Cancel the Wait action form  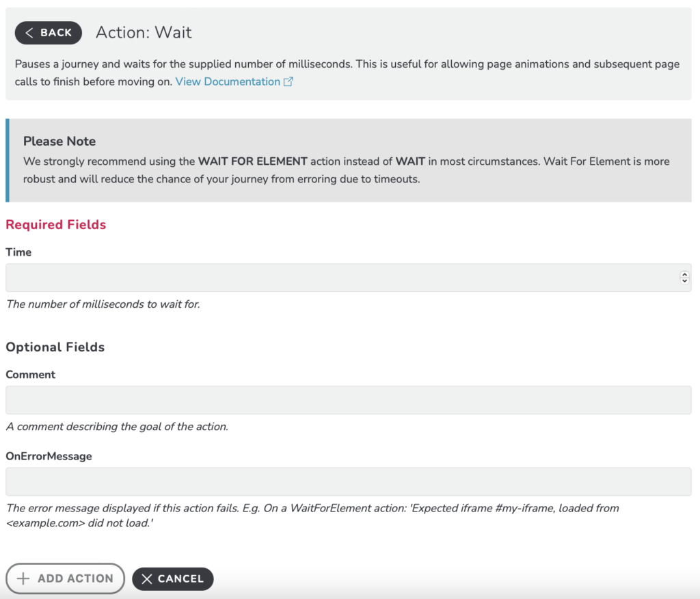click(x=173, y=579)
